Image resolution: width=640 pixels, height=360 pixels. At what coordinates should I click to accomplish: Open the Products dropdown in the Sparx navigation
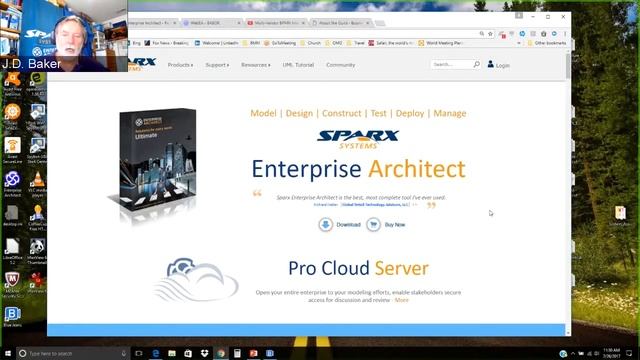(x=180, y=65)
